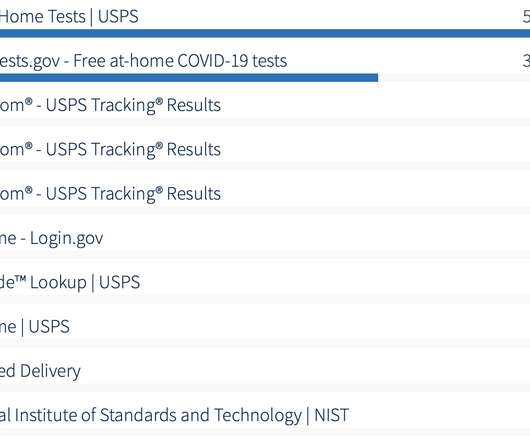The width and height of the screenshot is (530, 442).
Task: Open the Free at-home COVID-19 tests entry
Action: [x=143, y=61]
